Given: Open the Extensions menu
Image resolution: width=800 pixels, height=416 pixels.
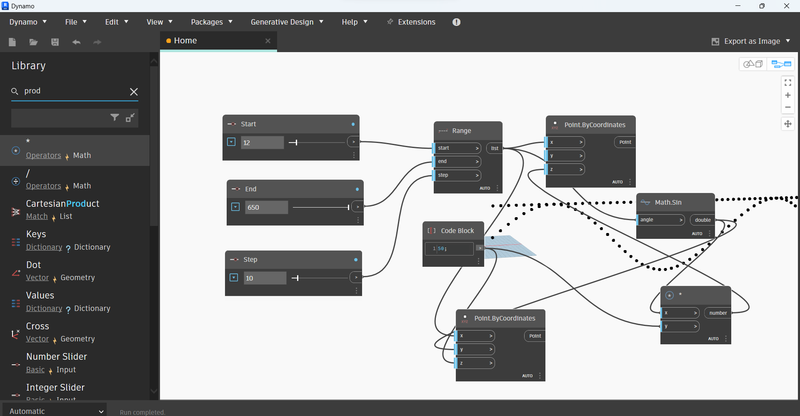Looking at the screenshot, I should click(411, 22).
